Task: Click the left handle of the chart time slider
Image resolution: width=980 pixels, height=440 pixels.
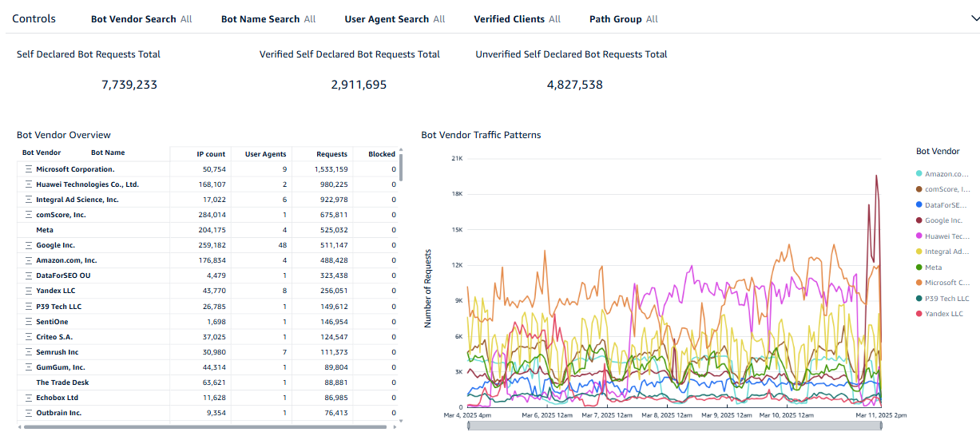Action: coord(469,426)
